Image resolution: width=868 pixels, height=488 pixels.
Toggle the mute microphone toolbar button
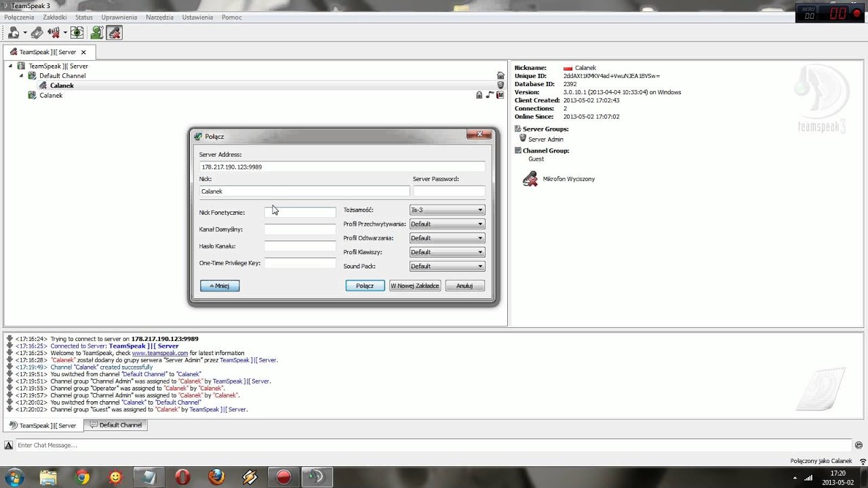point(114,33)
